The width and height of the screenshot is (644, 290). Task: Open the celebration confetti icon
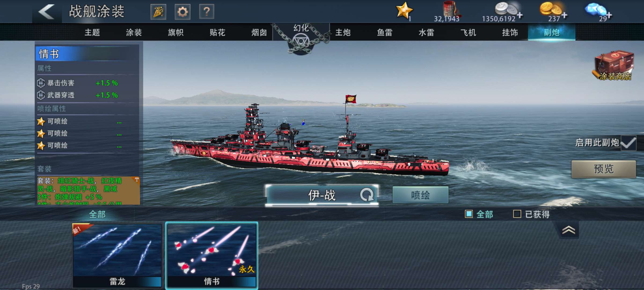[158, 12]
